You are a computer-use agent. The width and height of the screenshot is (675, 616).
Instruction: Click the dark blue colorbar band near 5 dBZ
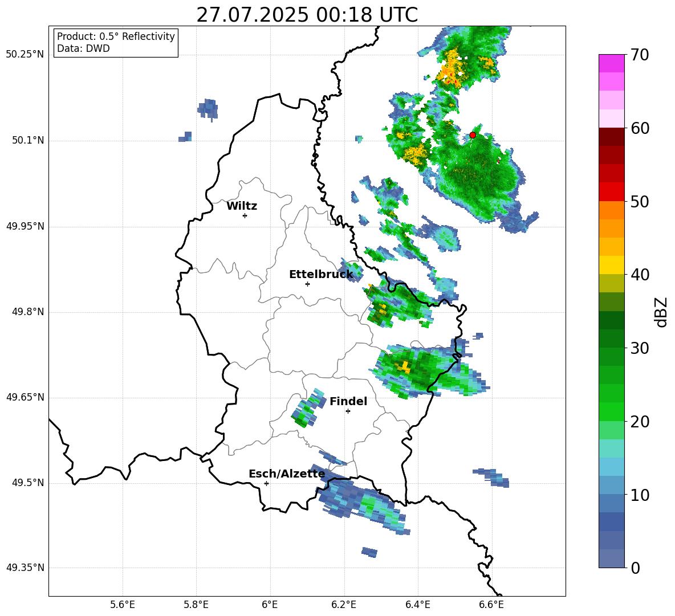(x=611, y=521)
